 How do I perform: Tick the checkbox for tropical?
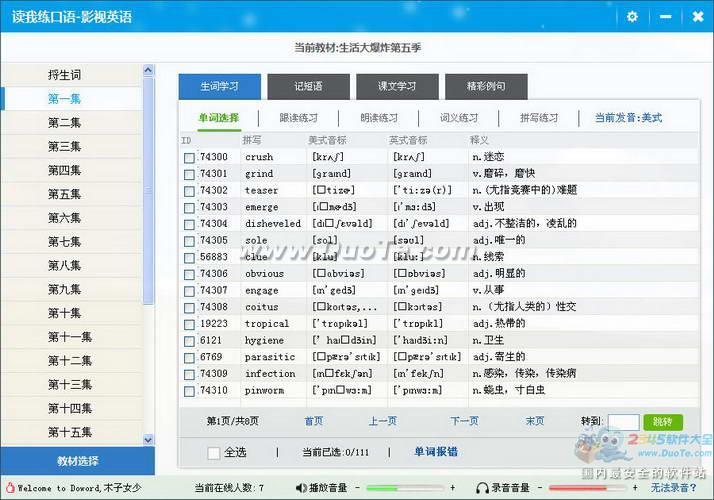coord(189,325)
